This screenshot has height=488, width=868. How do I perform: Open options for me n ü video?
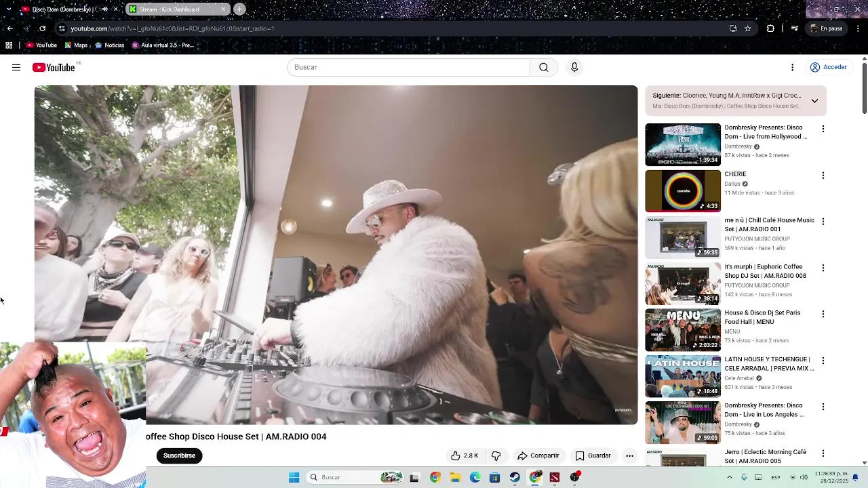point(823,222)
